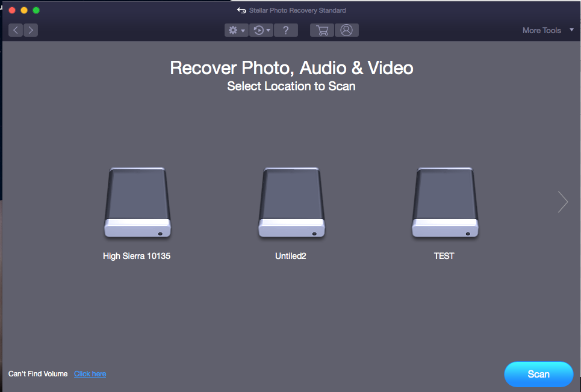This screenshot has height=392, width=581.
Task: Open the user account icon
Action: pos(346,30)
